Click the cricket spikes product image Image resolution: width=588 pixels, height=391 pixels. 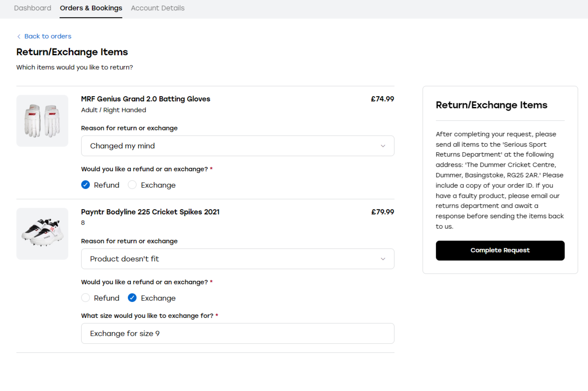[42, 234]
